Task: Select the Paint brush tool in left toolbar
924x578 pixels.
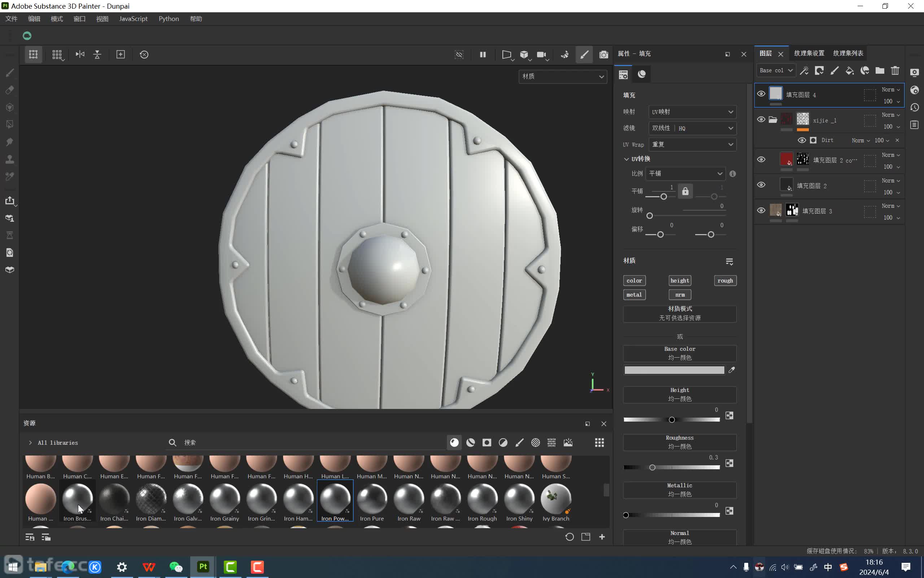Action: 10,73
